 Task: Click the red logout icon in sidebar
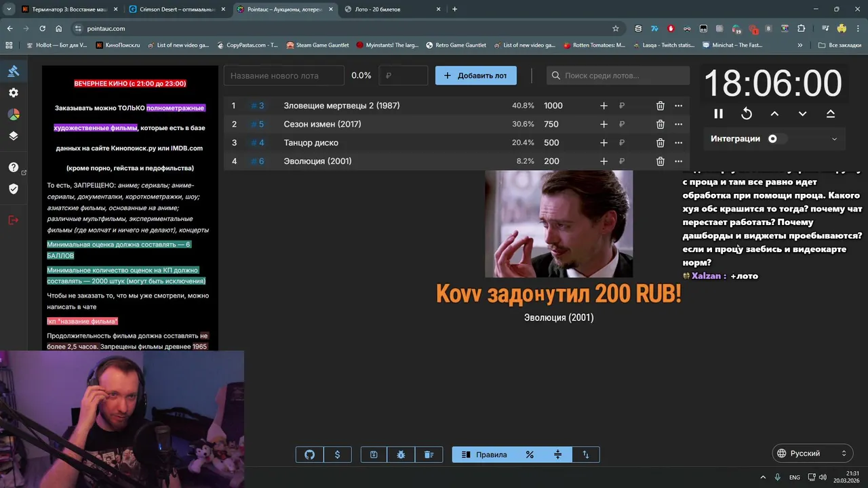[14, 220]
